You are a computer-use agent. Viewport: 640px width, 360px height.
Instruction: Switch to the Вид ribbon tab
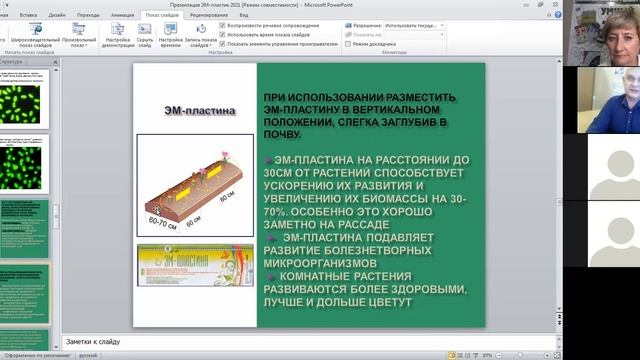click(x=244, y=15)
